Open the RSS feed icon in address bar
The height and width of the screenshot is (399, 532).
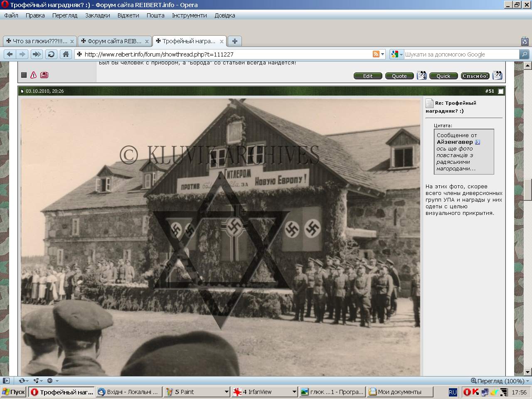point(376,54)
